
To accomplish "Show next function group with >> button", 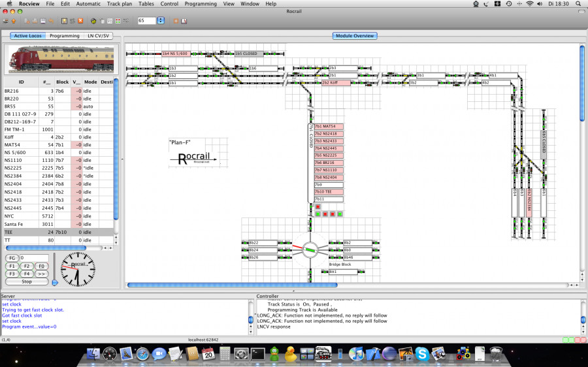I will click(41, 274).
